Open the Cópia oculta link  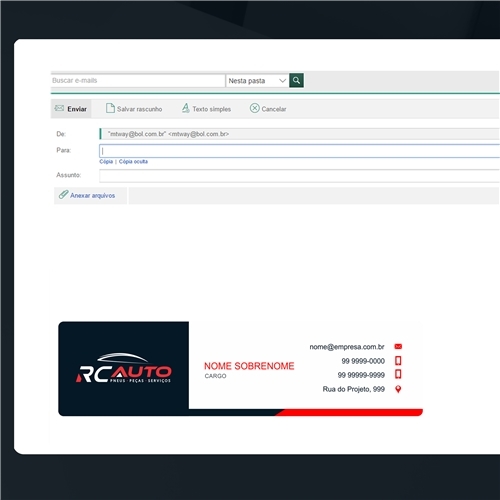(133, 162)
